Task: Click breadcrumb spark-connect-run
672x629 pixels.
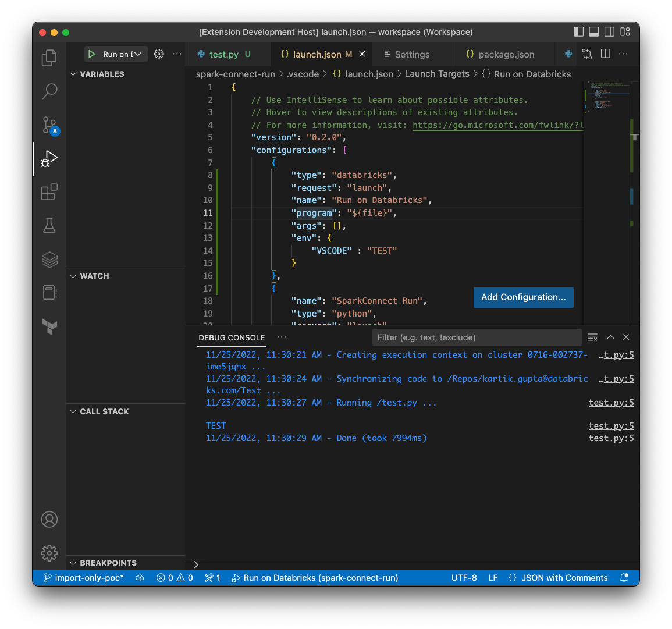Action: (x=235, y=74)
